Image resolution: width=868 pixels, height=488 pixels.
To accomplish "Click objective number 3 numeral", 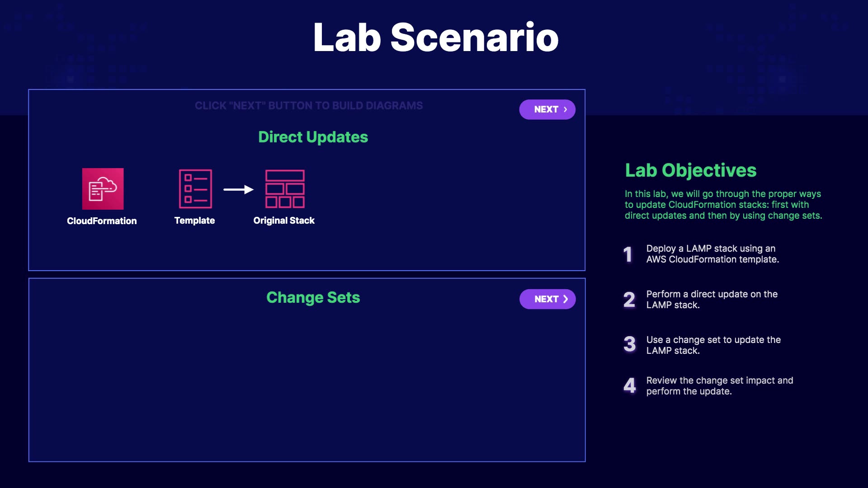I will point(629,344).
